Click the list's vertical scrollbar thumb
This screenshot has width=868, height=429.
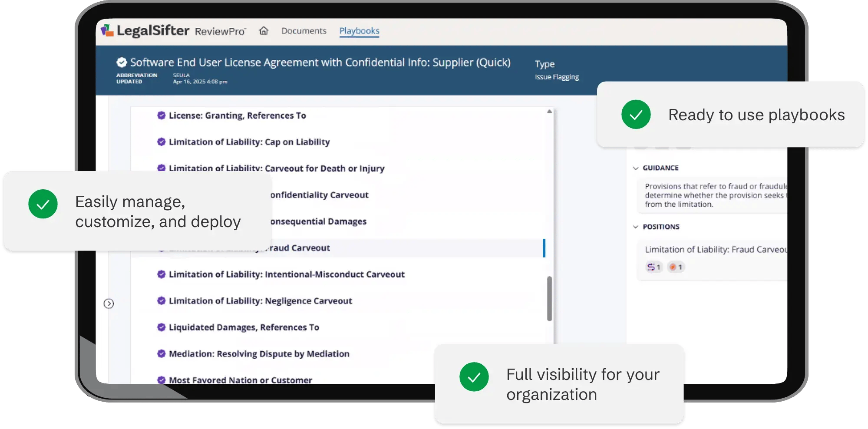[x=549, y=299]
